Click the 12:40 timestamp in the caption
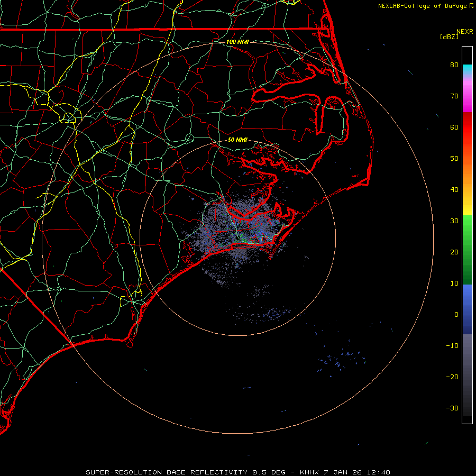 378,472
